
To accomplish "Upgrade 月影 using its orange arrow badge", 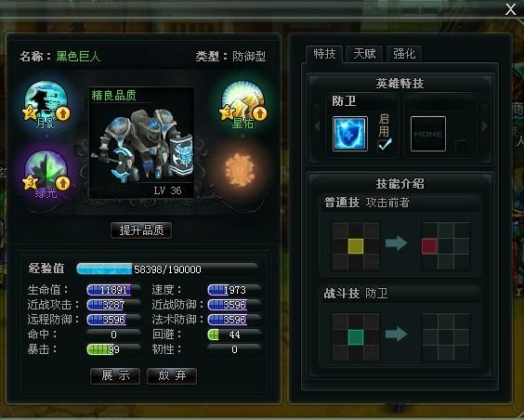I will click(x=62, y=113).
